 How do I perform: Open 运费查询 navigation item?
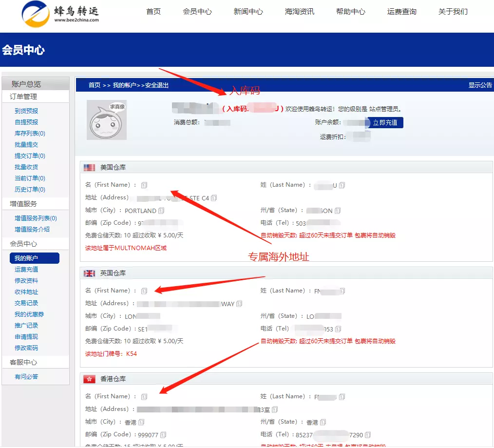point(402,12)
